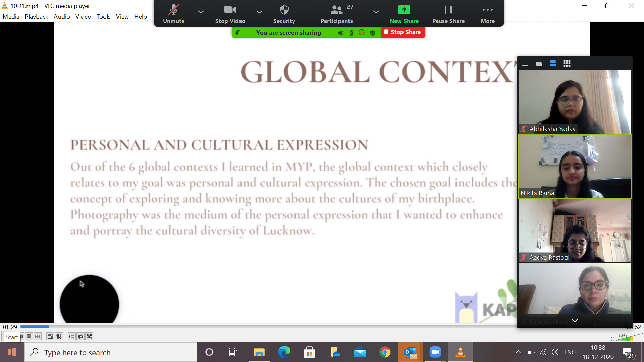Launch Google Chrome from taskbar
This screenshot has height=362, width=644.
pos(385,352)
